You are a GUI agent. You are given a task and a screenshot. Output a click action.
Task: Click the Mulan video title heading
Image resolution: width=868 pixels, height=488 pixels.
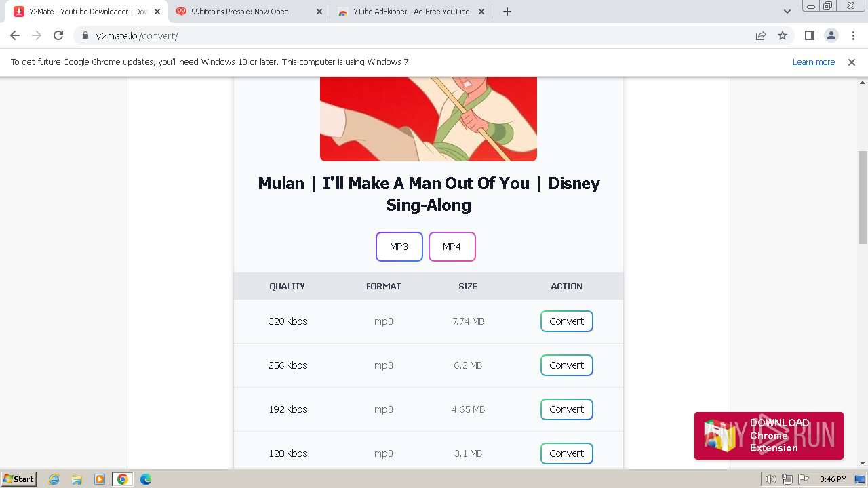[x=429, y=194]
